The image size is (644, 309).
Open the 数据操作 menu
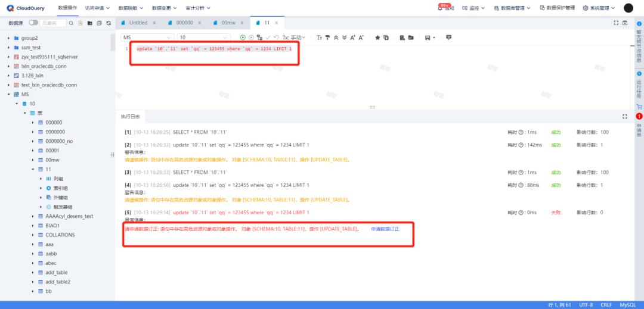67,8
